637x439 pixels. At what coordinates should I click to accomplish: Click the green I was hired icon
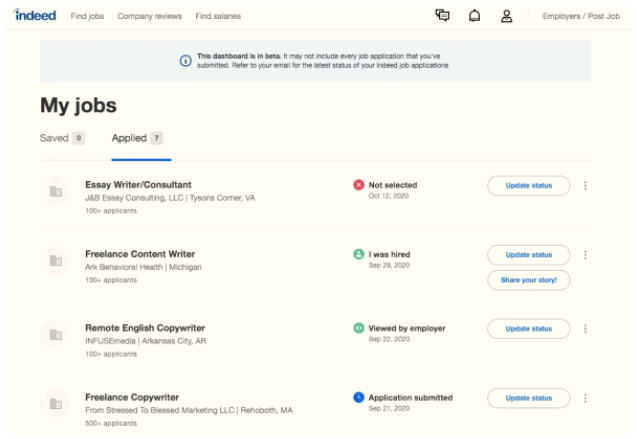[358, 254]
